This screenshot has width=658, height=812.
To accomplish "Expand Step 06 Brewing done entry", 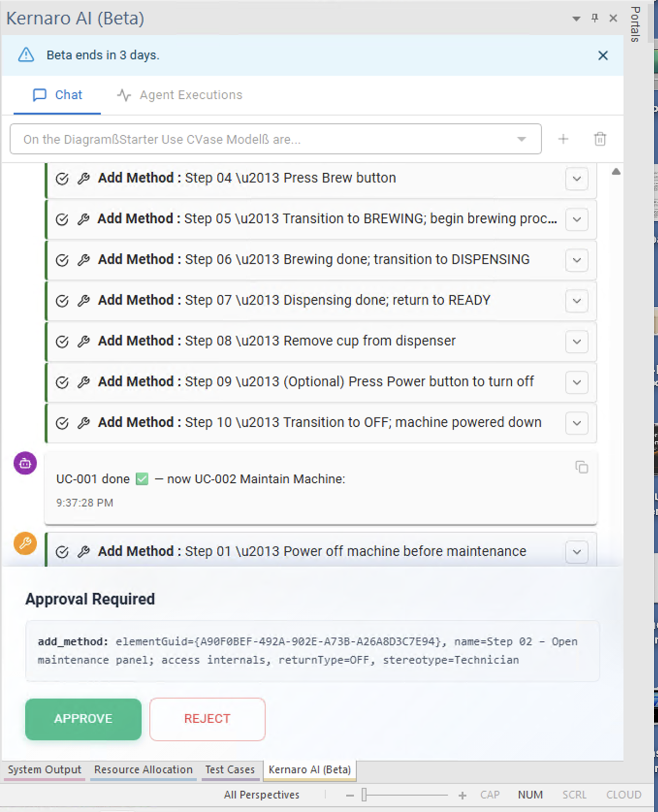I will tap(577, 260).
